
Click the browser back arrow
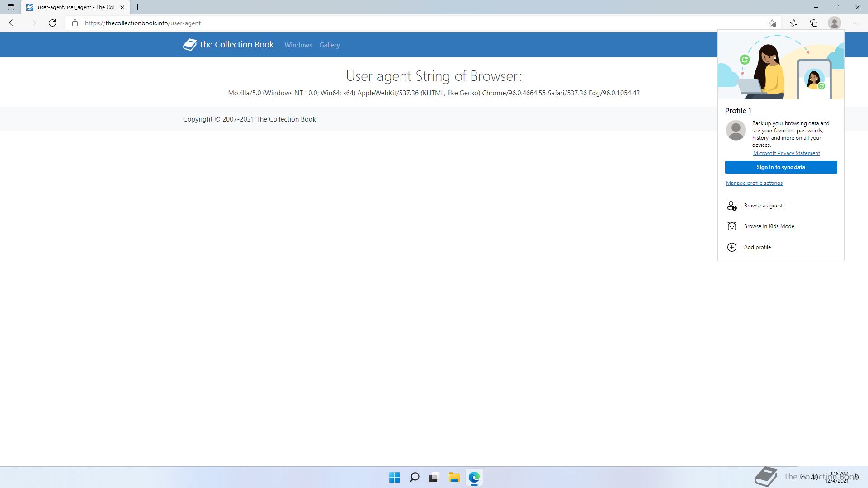pos(13,23)
